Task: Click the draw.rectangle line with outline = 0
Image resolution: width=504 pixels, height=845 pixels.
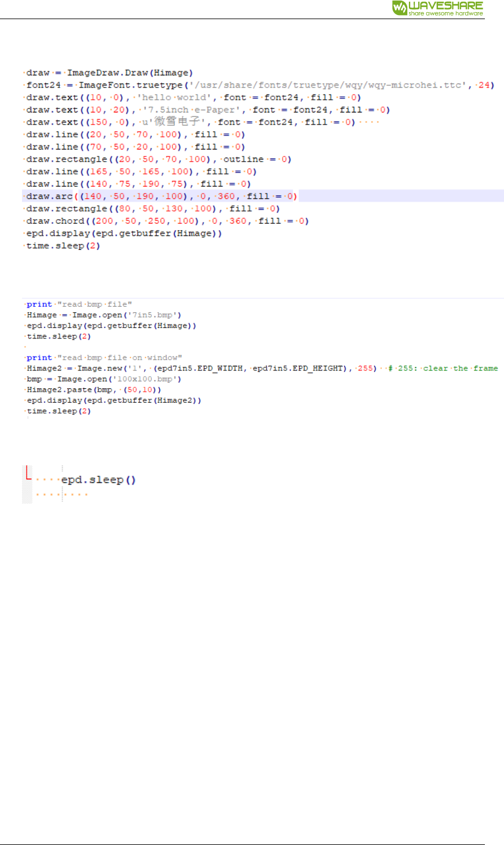Action: 159,159
